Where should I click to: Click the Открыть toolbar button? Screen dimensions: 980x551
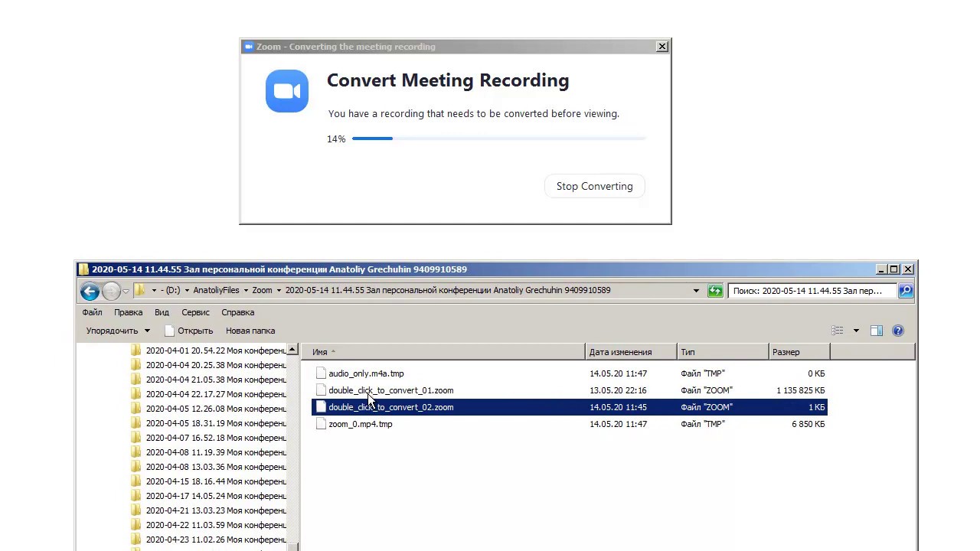click(x=188, y=331)
